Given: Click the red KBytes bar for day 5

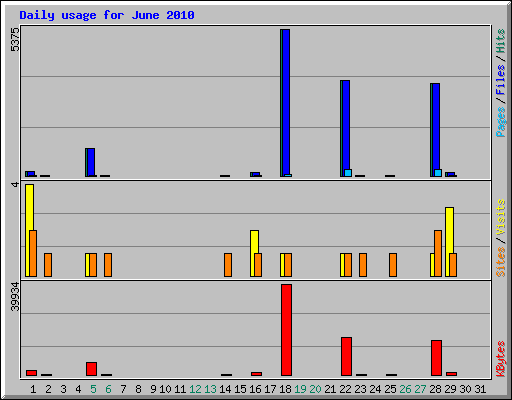Looking at the screenshot, I should tap(91, 369).
